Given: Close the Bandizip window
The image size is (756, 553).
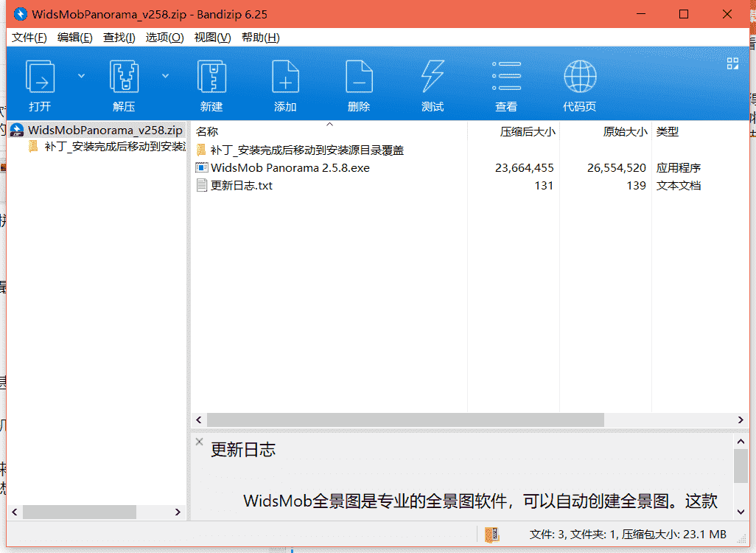Looking at the screenshot, I should [x=727, y=14].
